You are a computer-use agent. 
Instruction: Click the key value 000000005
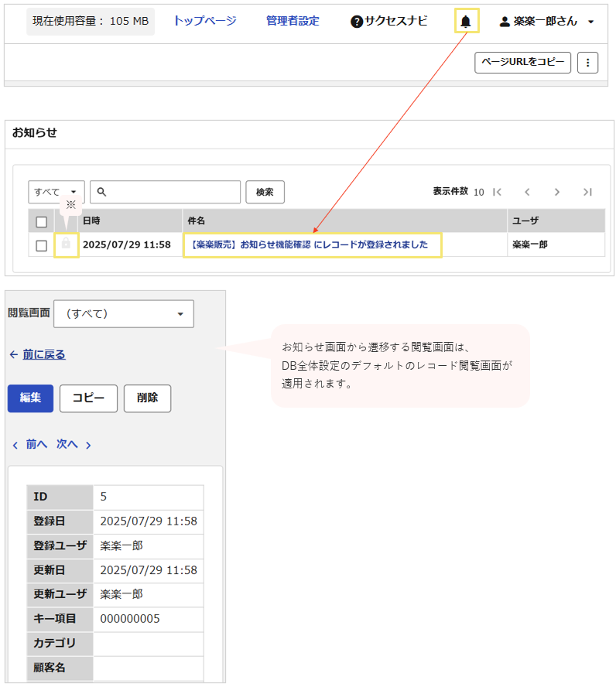pyautogui.click(x=130, y=619)
